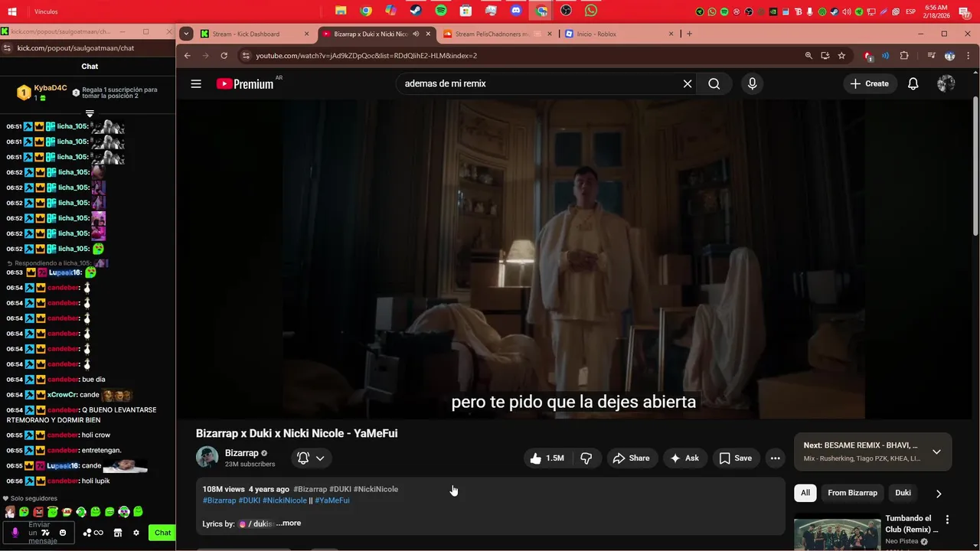Open WhatsApp from the taskbar
This screenshot has height=551, width=980.
click(591, 11)
